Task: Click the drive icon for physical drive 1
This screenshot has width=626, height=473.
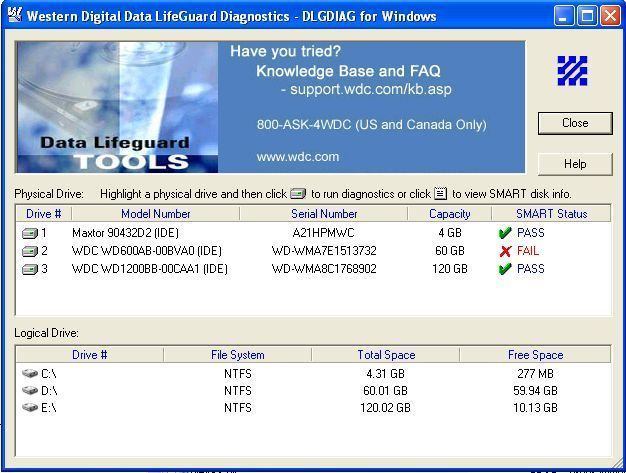Action: 30,233
